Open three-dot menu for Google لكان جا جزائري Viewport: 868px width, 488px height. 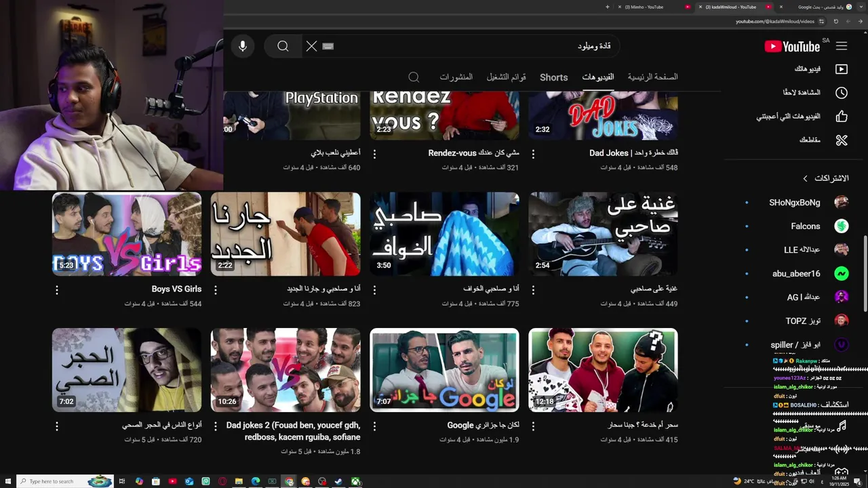pyautogui.click(x=374, y=427)
